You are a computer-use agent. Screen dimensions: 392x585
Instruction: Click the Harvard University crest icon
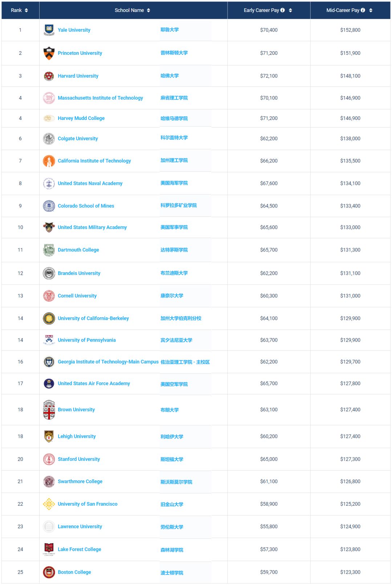pyautogui.click(x=49, y=76)
